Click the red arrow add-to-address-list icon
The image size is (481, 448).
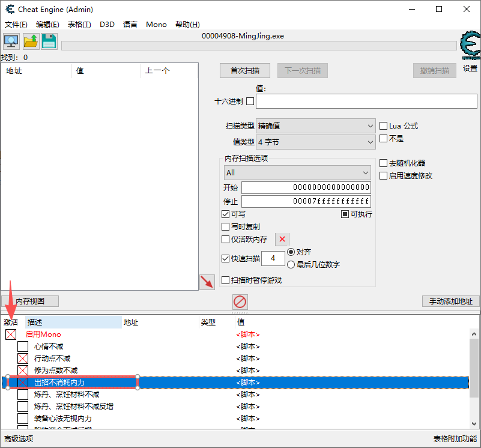[207, 282]
